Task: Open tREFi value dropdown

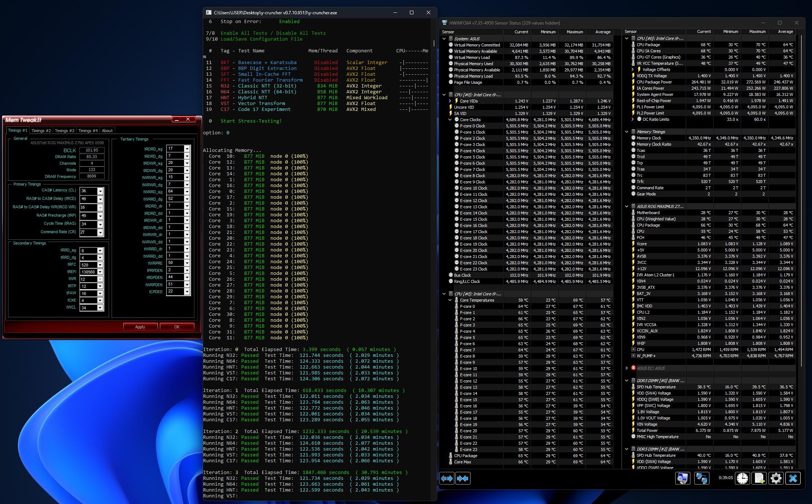Action: point(100,272)
